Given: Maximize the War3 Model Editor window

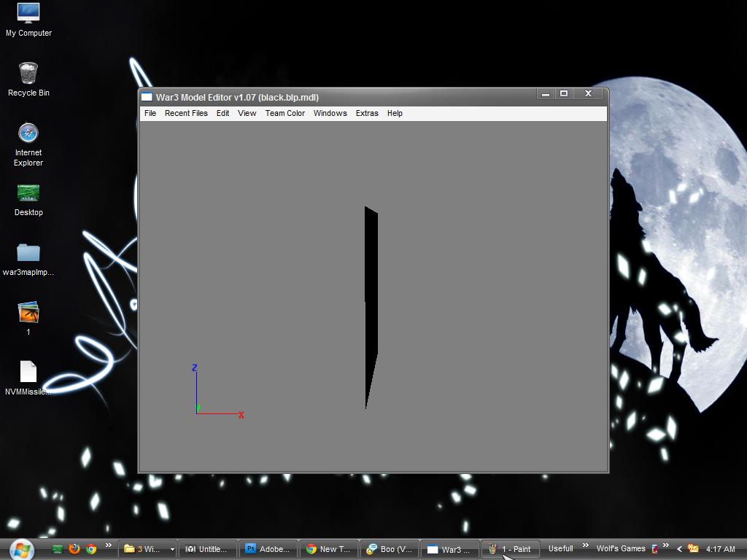Looking at the screenshot, I should click(564, 94).
